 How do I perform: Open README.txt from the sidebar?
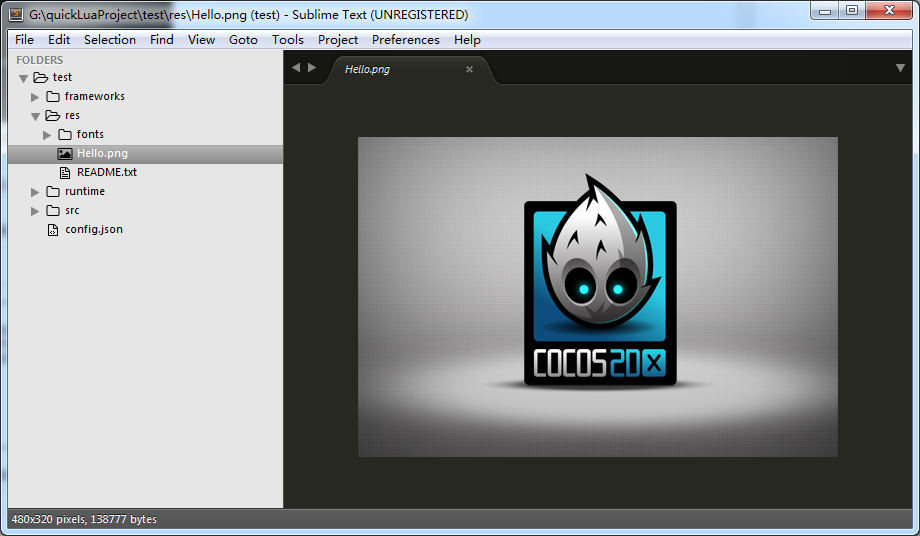(107, 172)
